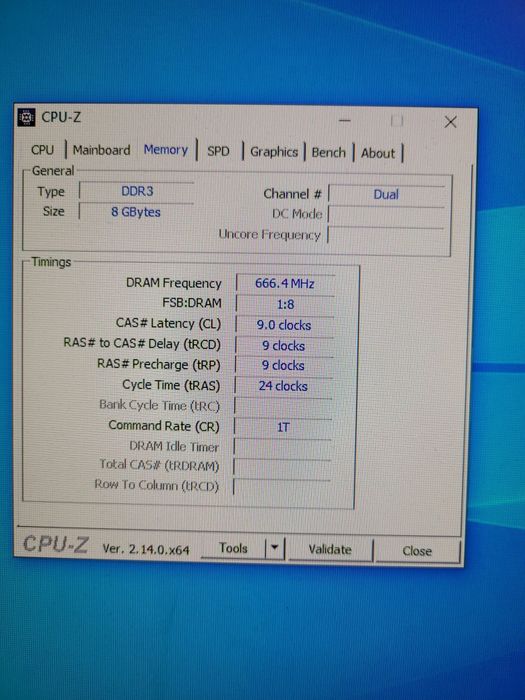The height and width of the screenshot is (700, 525).
Task: Select the Memory tab
Action: [x=166, y=150]
